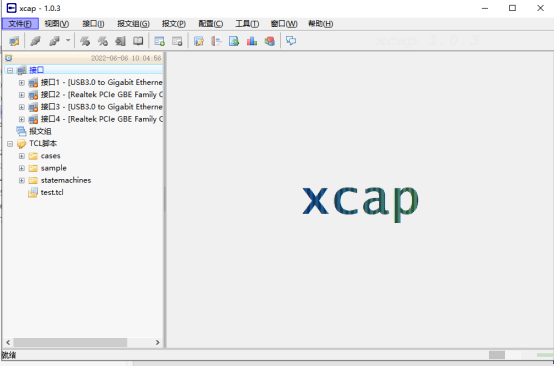Click the first gray plug toolbar icon
The height and width of the screenshot is (366, 554).
tap(35, 41)
